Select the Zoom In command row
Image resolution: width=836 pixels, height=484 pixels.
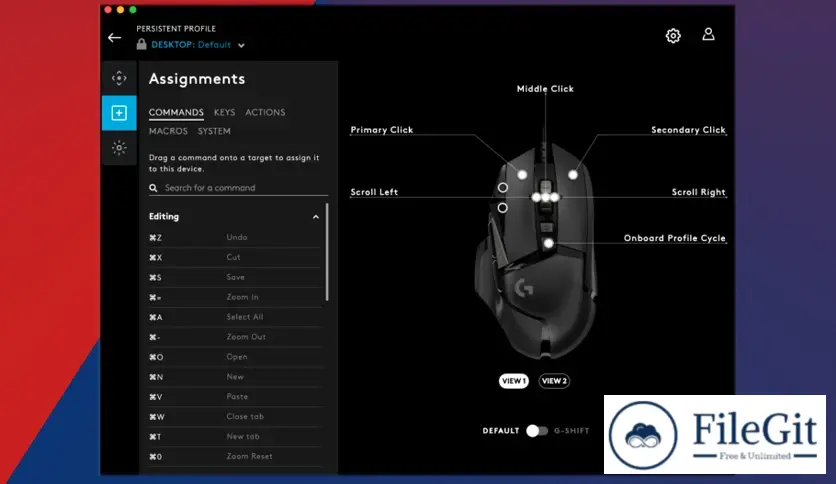click(x=236, y=297)
